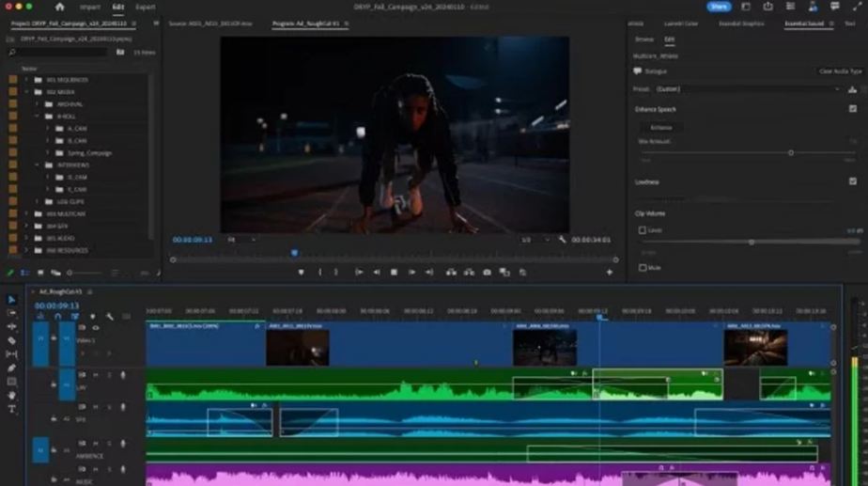Viewport: 868px width, 486px height.
Task: Select the Slip tool
Action: 11,354
